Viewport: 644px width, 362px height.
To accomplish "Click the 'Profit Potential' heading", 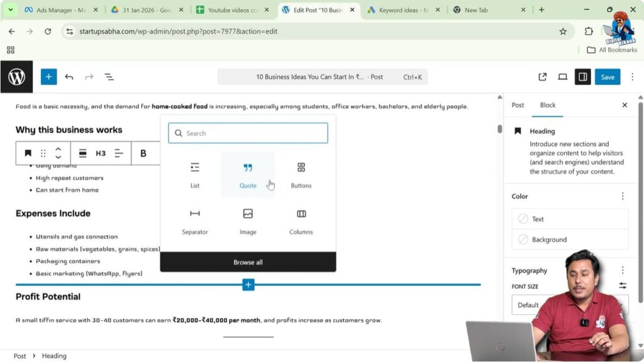I will coord(48,297).
